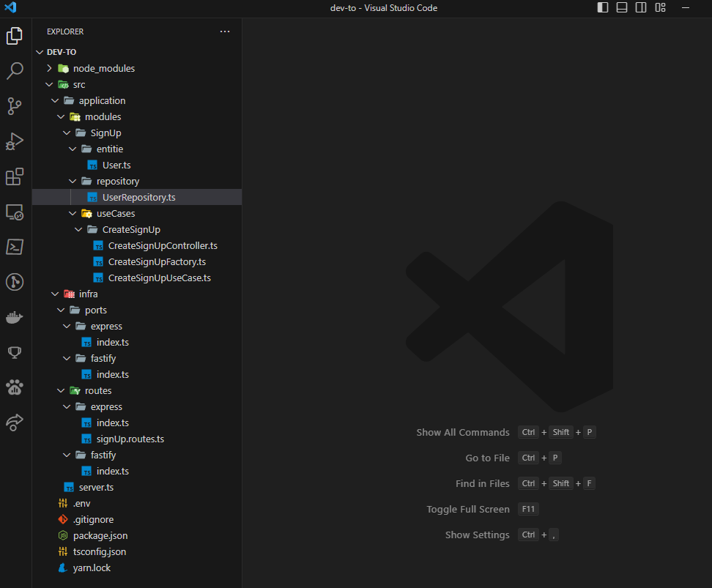Click the Go to File label
Viewport: 712px width, 588px height.
487,458
